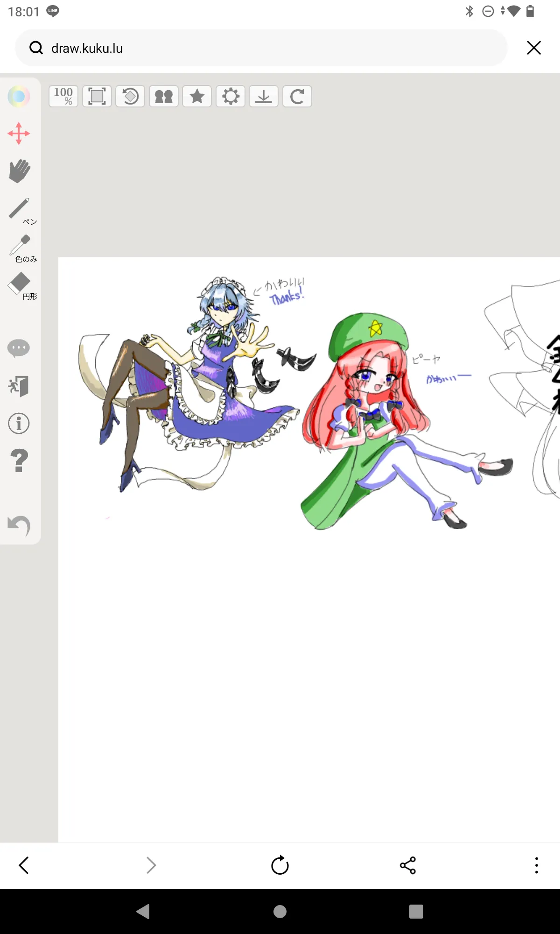Share the page via share icon
Screen dimensions: 560x934
[408, 865]
